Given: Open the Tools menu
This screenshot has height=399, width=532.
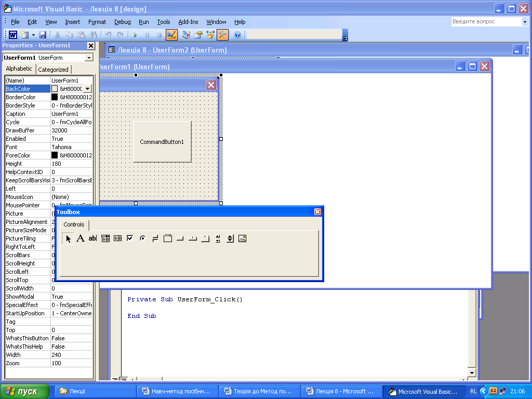Looking at the screenshot, I should click(163, 22).
